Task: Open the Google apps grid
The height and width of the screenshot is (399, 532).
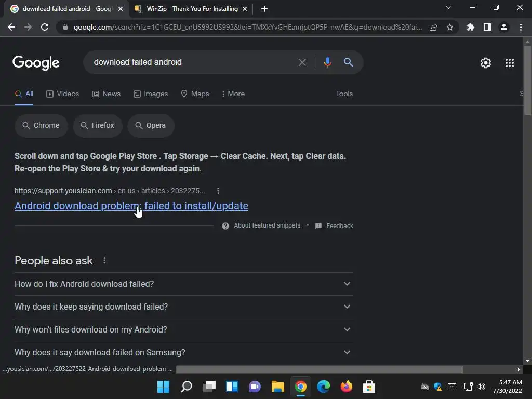Action: click(509, 63)
